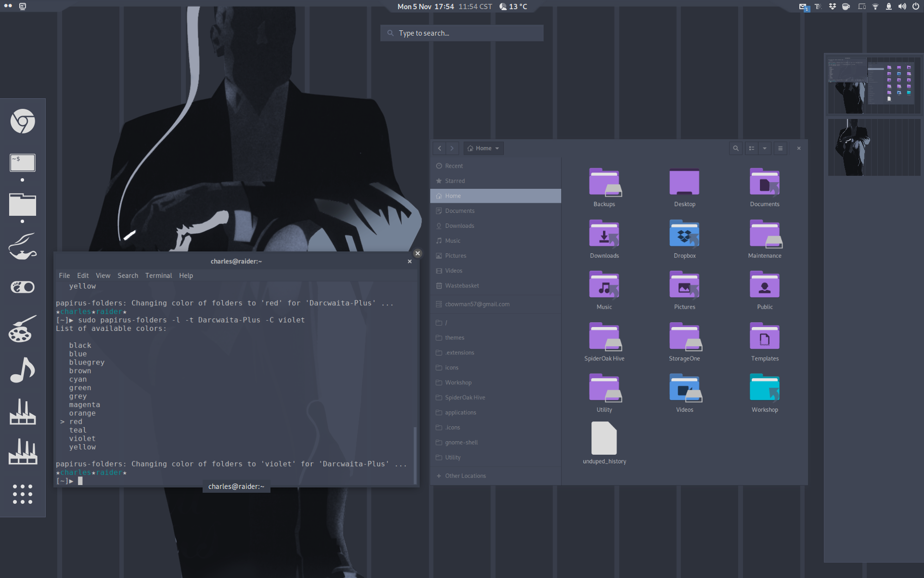Screen dimensions: 924x578
Task: Go forward in file manager
Action: 452,148
